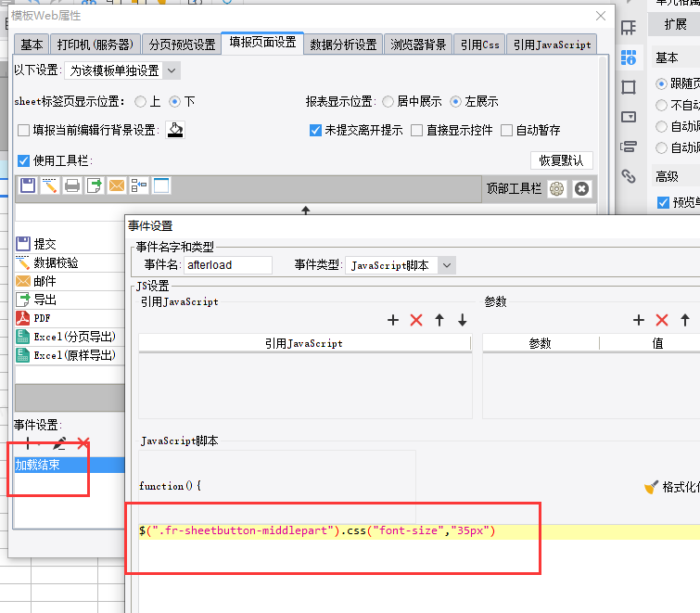Viewport: 700px width, 613px height.
Task: Click the paint bucket background color button
Action: [x=175, y=130]
